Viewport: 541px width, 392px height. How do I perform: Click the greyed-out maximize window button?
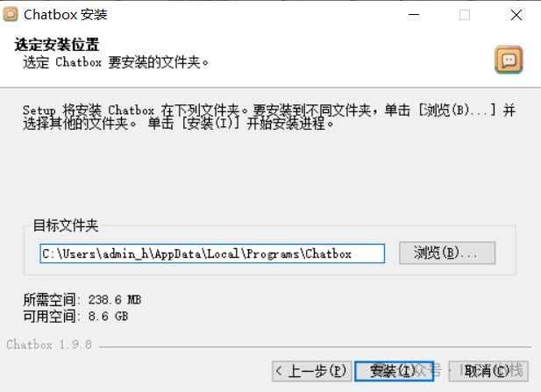click(465, 15)
